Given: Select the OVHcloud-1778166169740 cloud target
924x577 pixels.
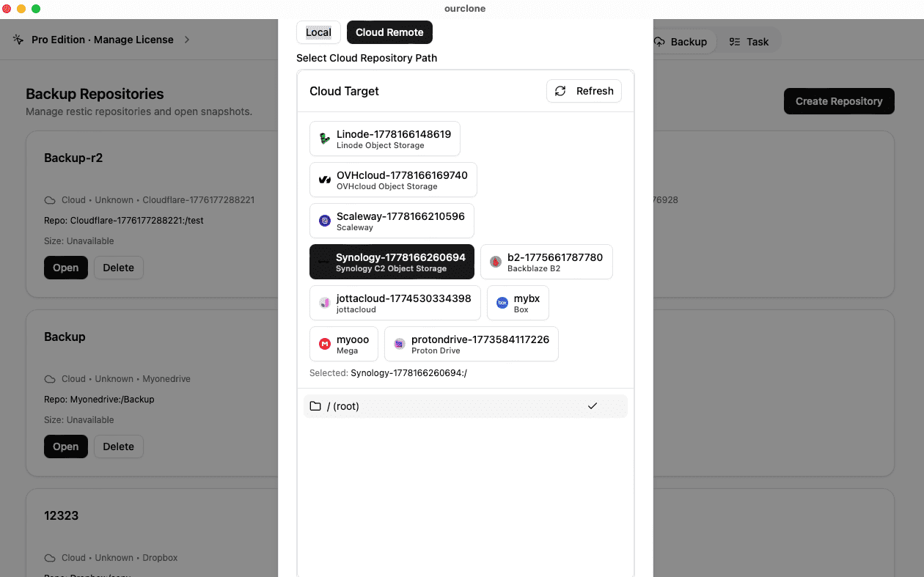Looking at the screenshot, I should coord(393,180).
